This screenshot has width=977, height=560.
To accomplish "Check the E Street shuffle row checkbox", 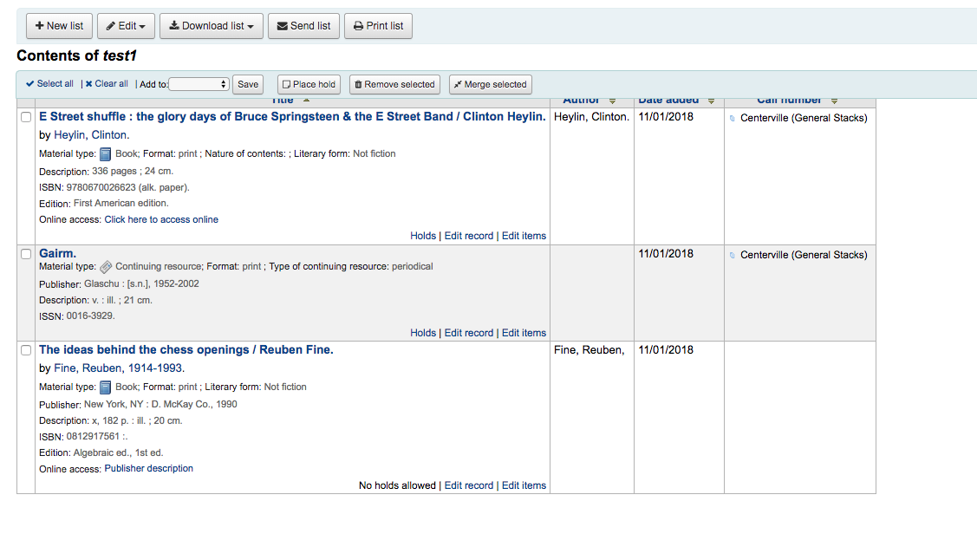I will tap(26, 118).
